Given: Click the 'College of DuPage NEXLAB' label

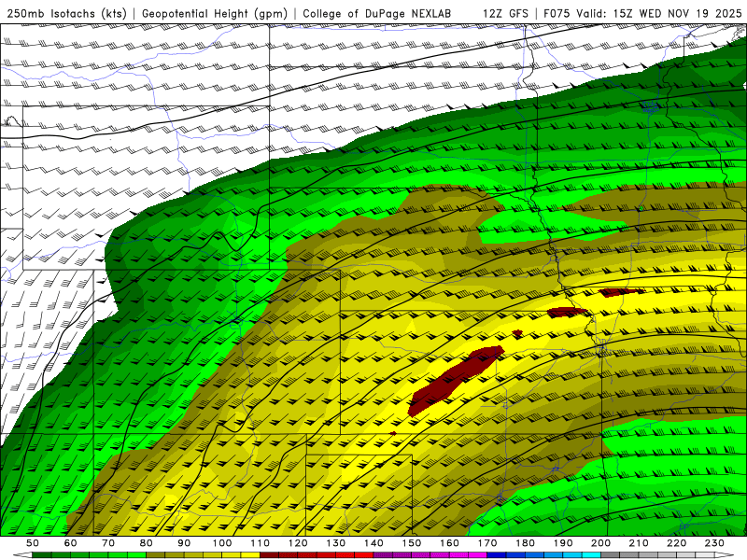Looking at the screenshot, I should [x=377, y=13].
